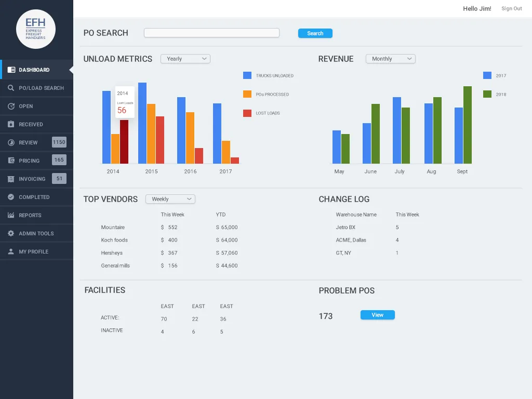532x399 pixels.
Task: Click the Invoicing count badge 51
Action: (59, 179)
